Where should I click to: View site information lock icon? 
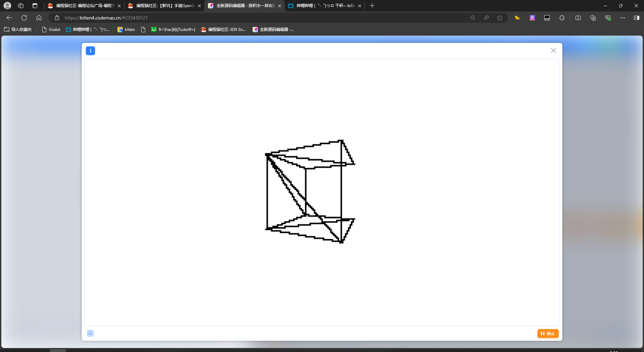point(57,18)
